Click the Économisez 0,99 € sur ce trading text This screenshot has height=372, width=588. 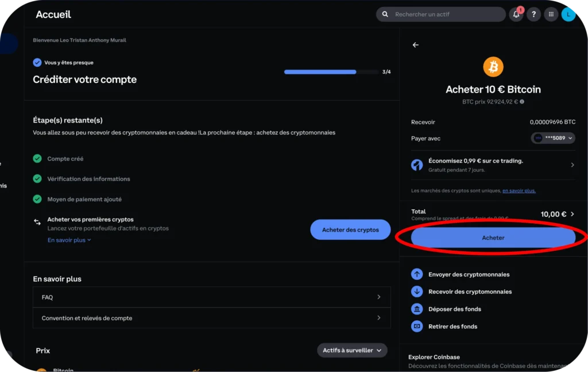[x=475, y=160]
